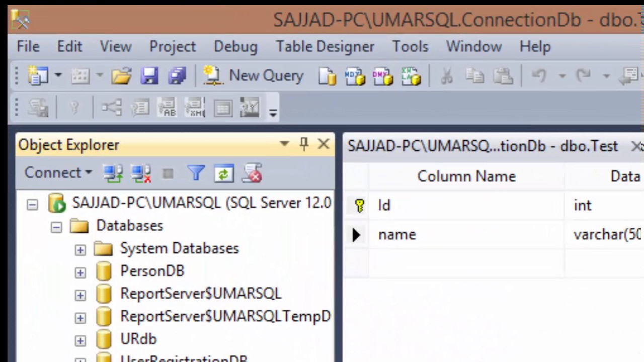The height and width of the screenshot is (362, 644).
Task: Open Object Explorer window position dropdown
Action: coord(284,144)
